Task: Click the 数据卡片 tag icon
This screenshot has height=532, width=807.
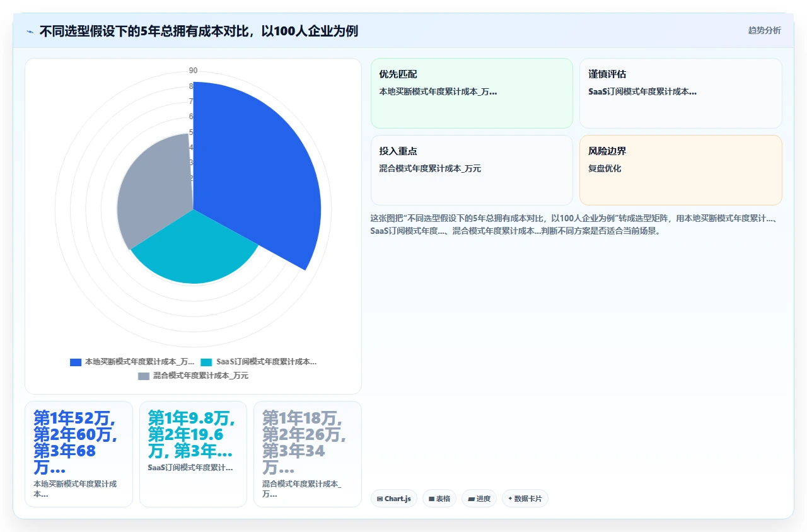Action: tap(510, 499)
